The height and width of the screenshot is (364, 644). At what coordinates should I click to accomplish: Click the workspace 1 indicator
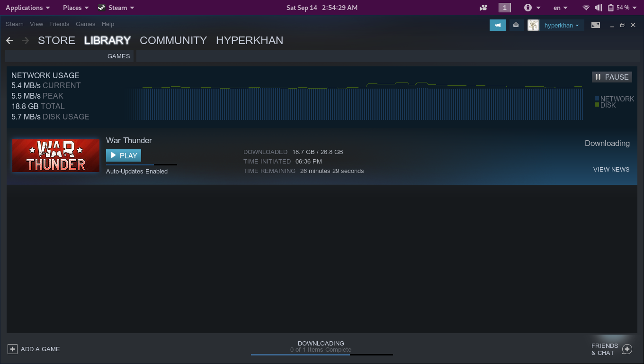505,8
